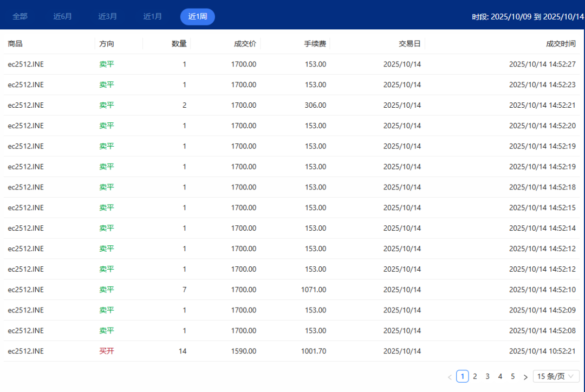The width and height of the screenshot is (585, 392).
Task: Click the timestamp 2025/10/14 14:52:14
Action: (x=542, y=228)
